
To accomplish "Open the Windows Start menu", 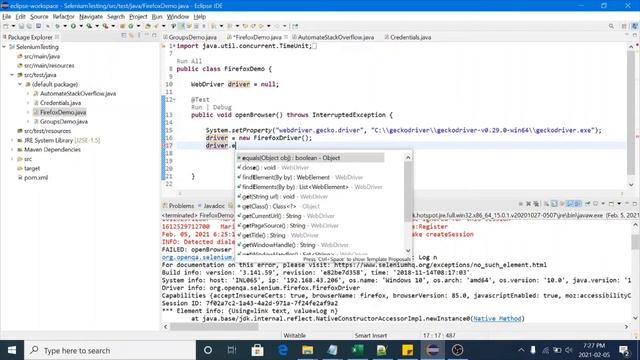I will [12, 350].
